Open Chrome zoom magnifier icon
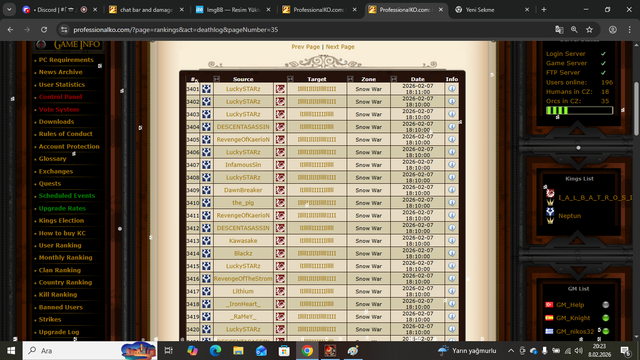This screenshot has height=360, width=640. pos(574,29)
